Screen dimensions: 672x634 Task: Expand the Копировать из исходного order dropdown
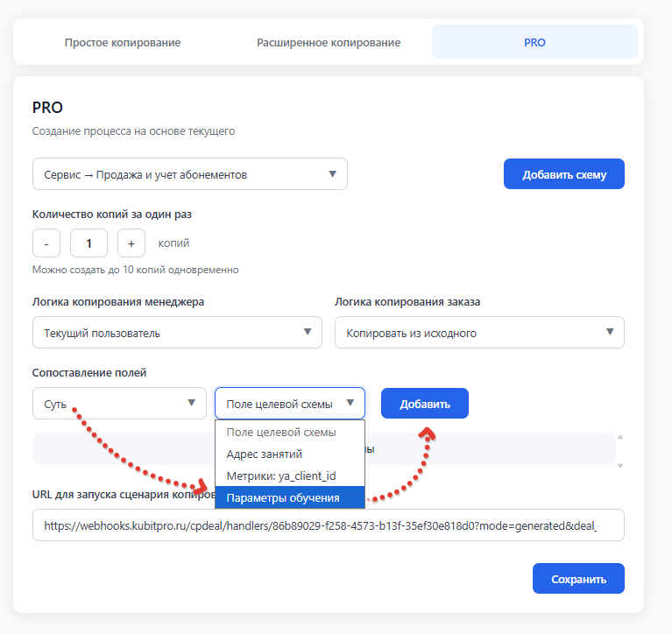pos(479,333)
